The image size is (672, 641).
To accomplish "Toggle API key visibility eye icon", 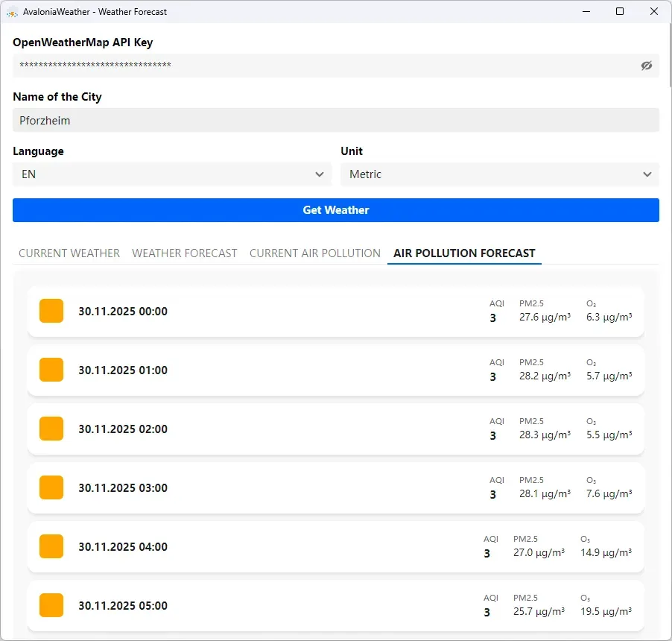I will coord(646,66).
